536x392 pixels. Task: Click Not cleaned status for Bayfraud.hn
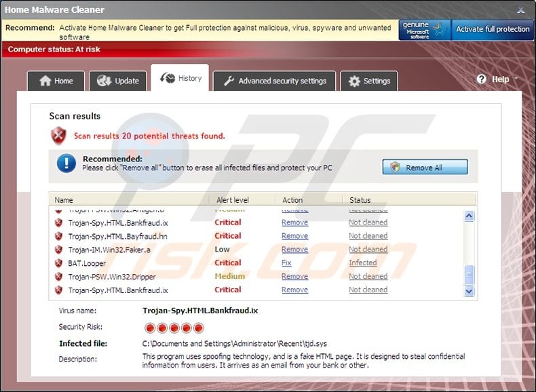(368, 236)
